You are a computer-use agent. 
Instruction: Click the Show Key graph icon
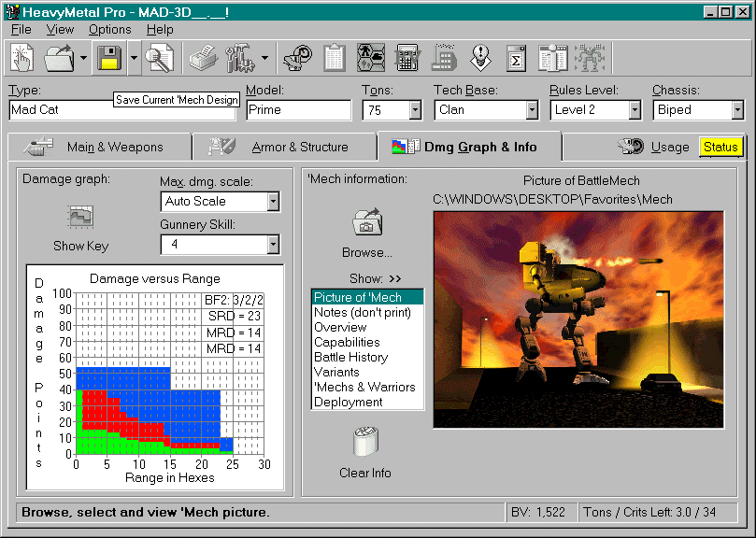[x=81, y=217]
